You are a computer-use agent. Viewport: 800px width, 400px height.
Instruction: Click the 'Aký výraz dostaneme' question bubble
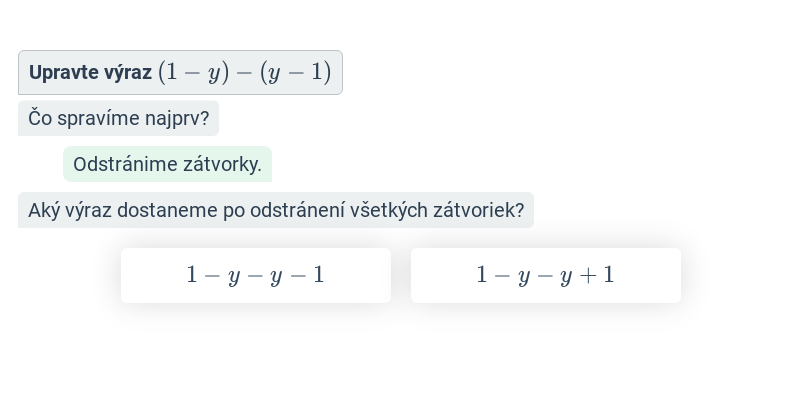pyautogui.click(x=276, y=210)
